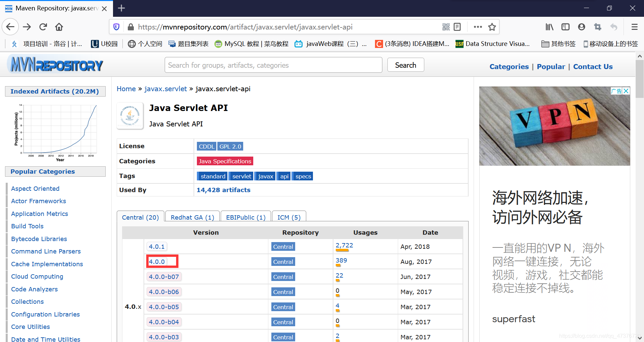Click the VPN blocks advertisement image
Viewport: 644px width, 342px height.
[554, 126]
